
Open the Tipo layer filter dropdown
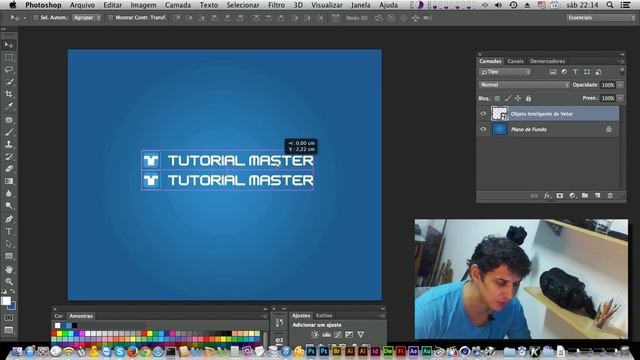505,72
